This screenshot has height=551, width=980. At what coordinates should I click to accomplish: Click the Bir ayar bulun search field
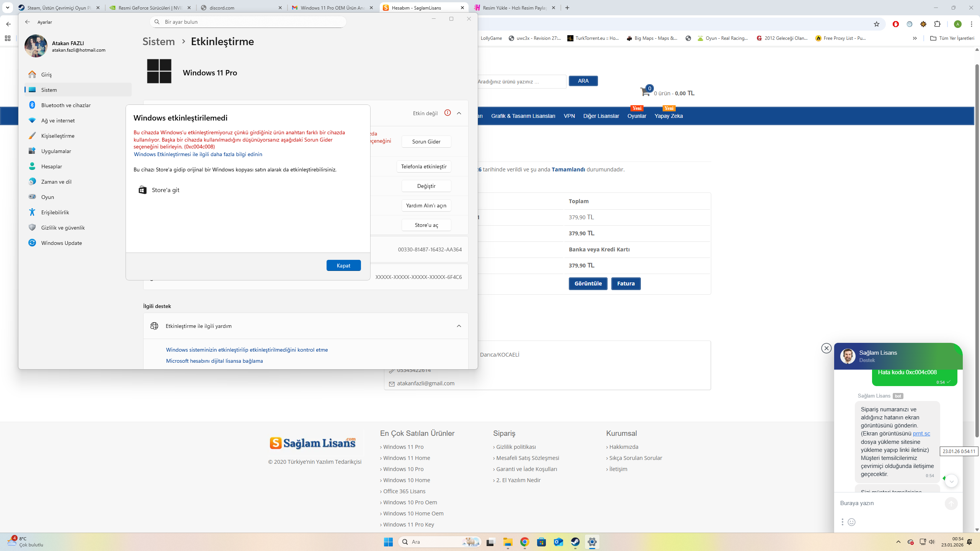pos(248,22)
